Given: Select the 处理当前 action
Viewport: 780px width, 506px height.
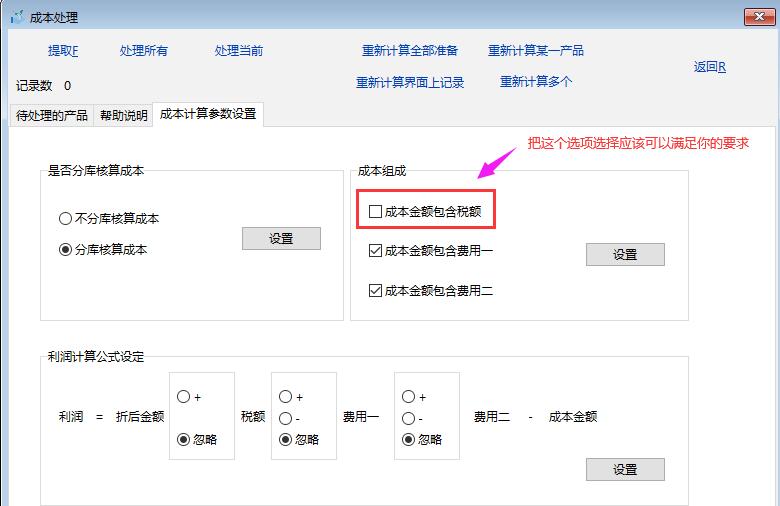Looking at the screenshot, I should point(238,51).
